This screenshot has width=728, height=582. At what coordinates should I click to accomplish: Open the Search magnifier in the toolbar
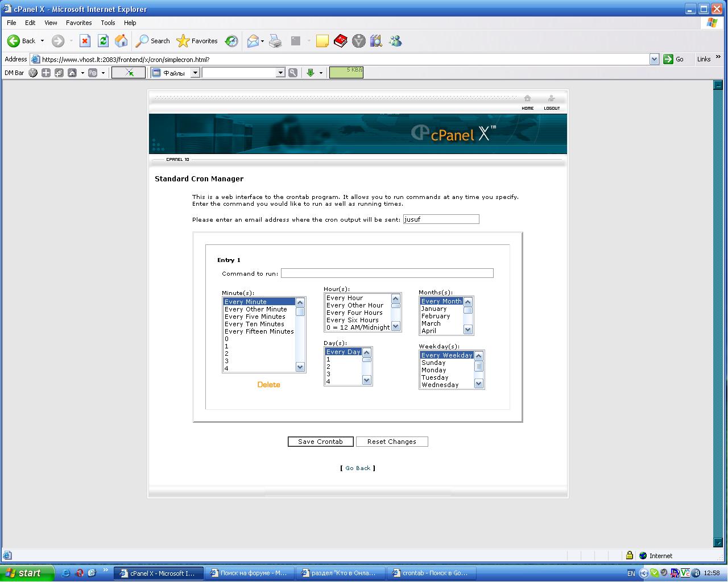pos(142,41)
